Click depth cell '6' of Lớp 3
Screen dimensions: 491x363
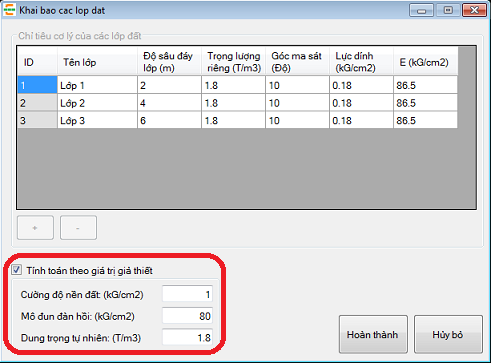point(169,120)
